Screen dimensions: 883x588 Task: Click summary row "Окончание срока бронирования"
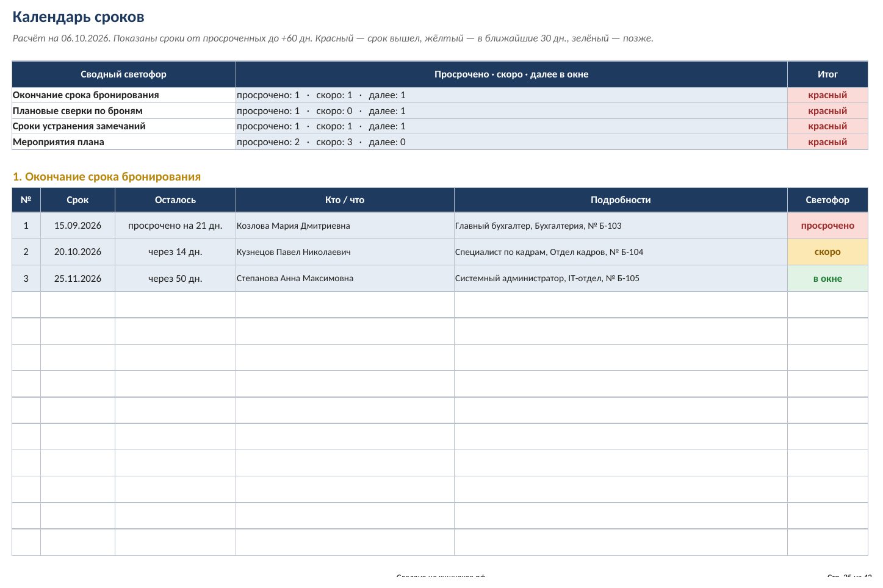pos(440,95)
